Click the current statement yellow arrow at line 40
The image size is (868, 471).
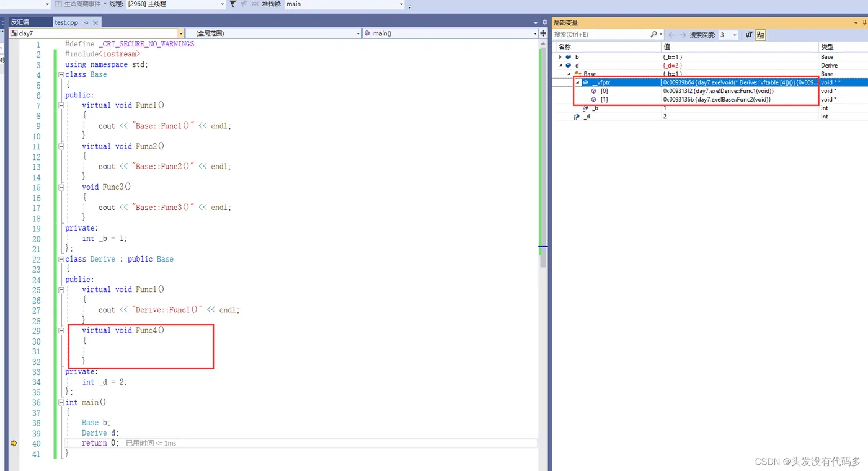(x=14, y=443)
